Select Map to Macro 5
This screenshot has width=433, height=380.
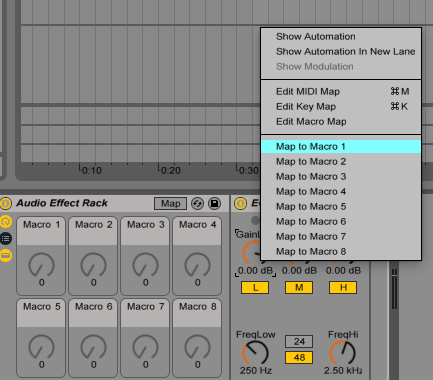tap(341, 207)
